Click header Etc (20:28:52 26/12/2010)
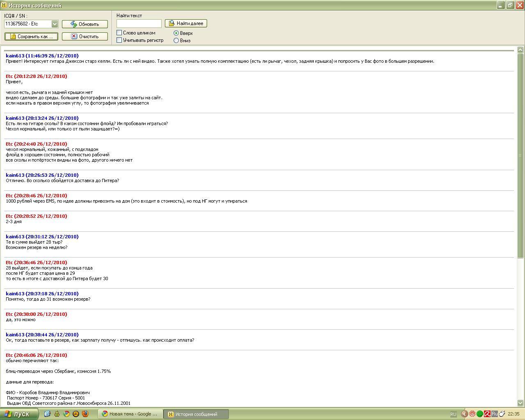The height and width of the screenshot is (420, 525). click(37, 216)
